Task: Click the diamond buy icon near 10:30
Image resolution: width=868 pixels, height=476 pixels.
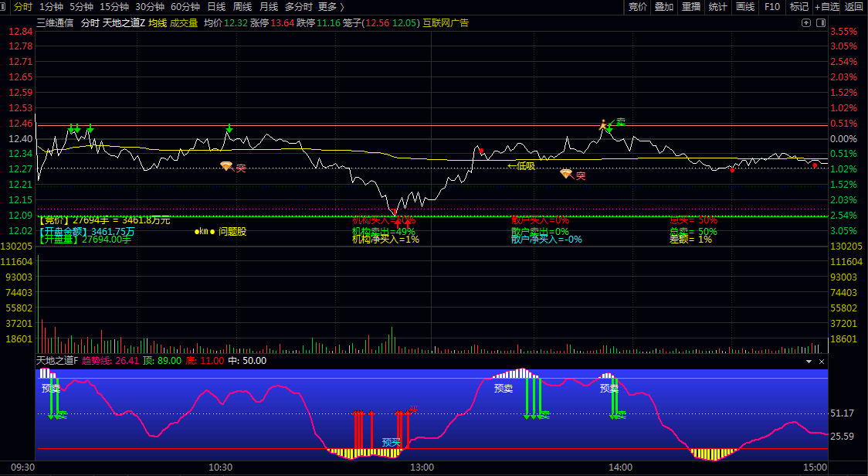Action: coord(226,166)
